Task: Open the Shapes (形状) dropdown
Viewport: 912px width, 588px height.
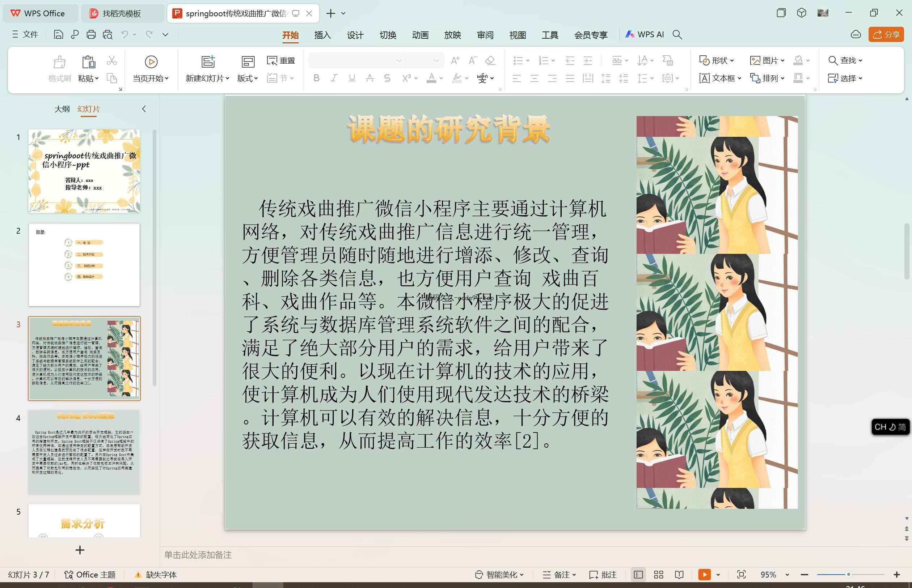Action: coord(716,60)
